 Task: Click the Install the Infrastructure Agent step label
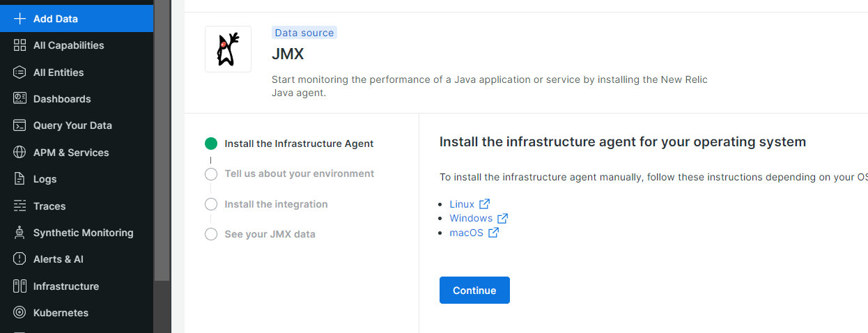(x=299, y=144)
